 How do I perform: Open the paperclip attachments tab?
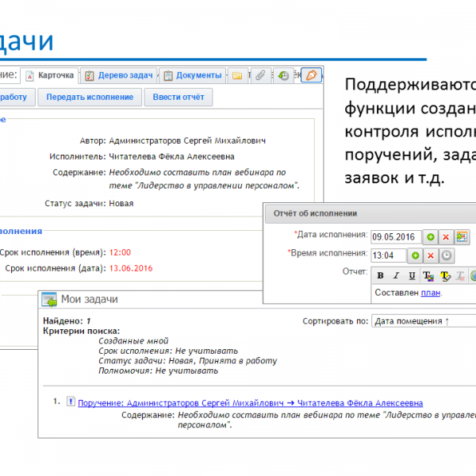(x=259, y=75)
